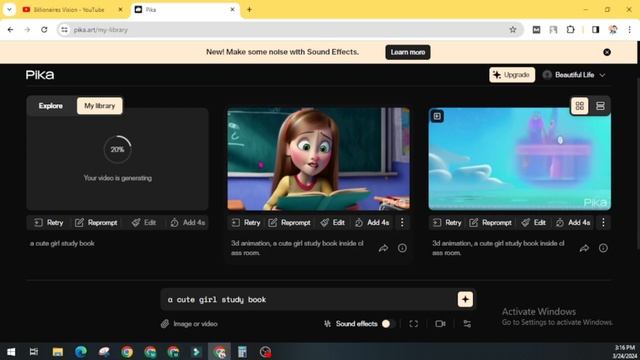Go back to previous page
This screenshot has height=360, width=640.
click(x=11, y=29)
